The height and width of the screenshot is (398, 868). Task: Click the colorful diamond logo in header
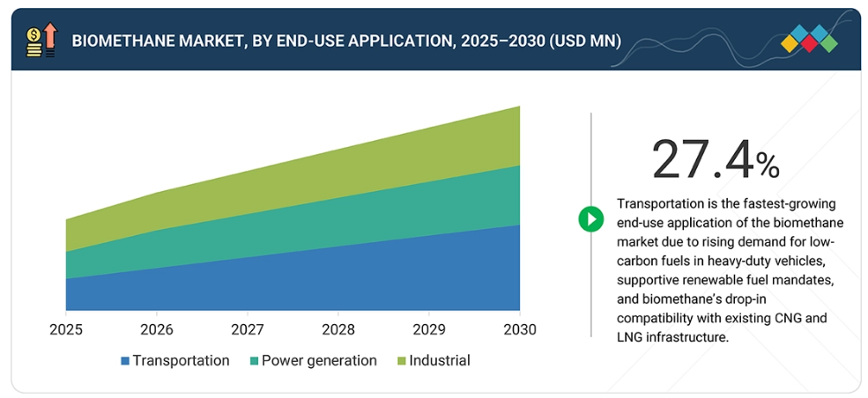809,40
